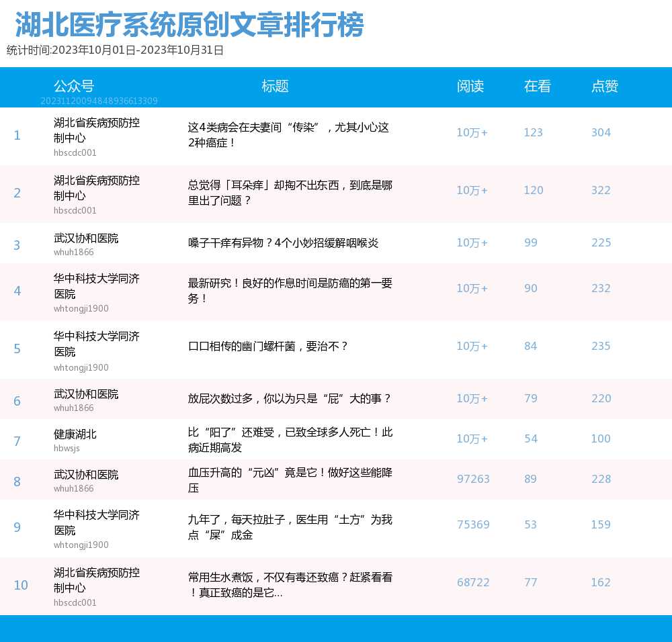
Task: Select the 点赞 column header
Action: tap(605, 87)
